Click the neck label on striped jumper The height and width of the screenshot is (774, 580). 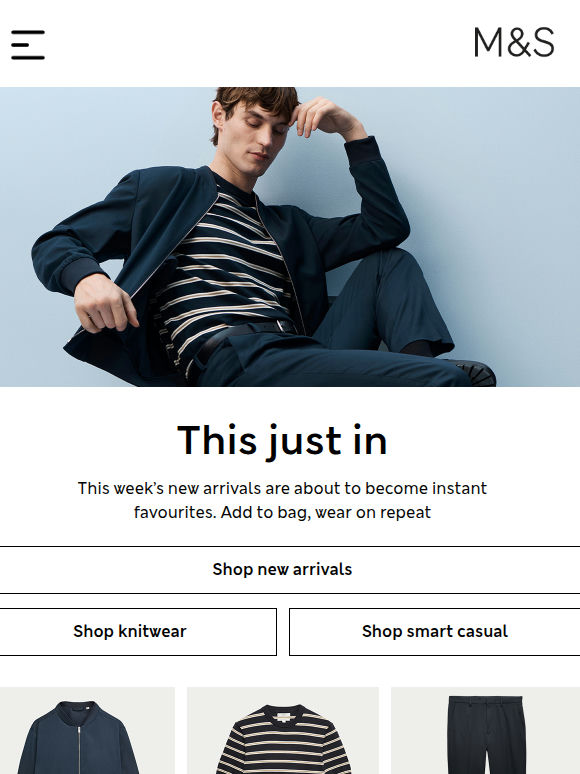pos(283,716)
